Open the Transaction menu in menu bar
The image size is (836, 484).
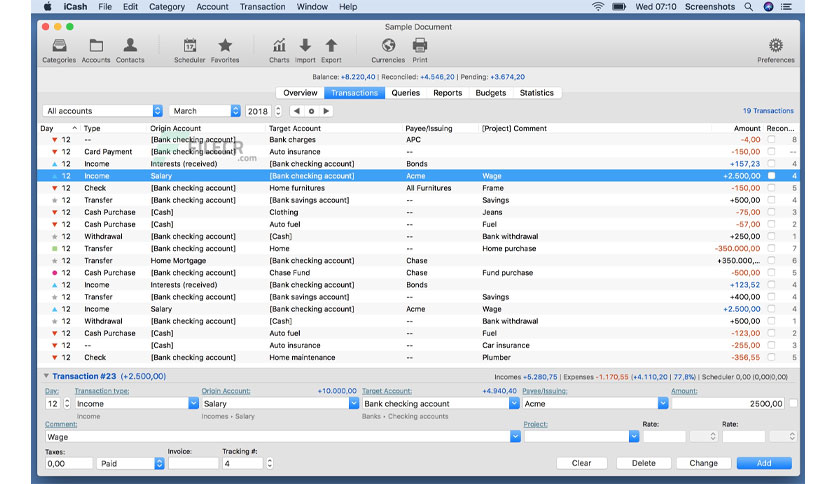(x=262, y=7)
